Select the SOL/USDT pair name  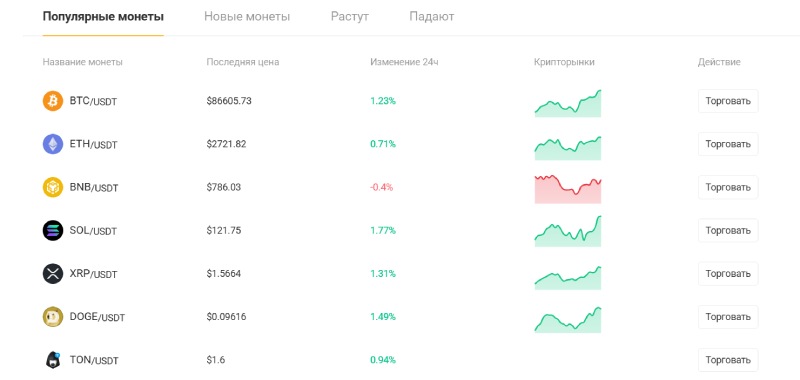coord(93,231)
